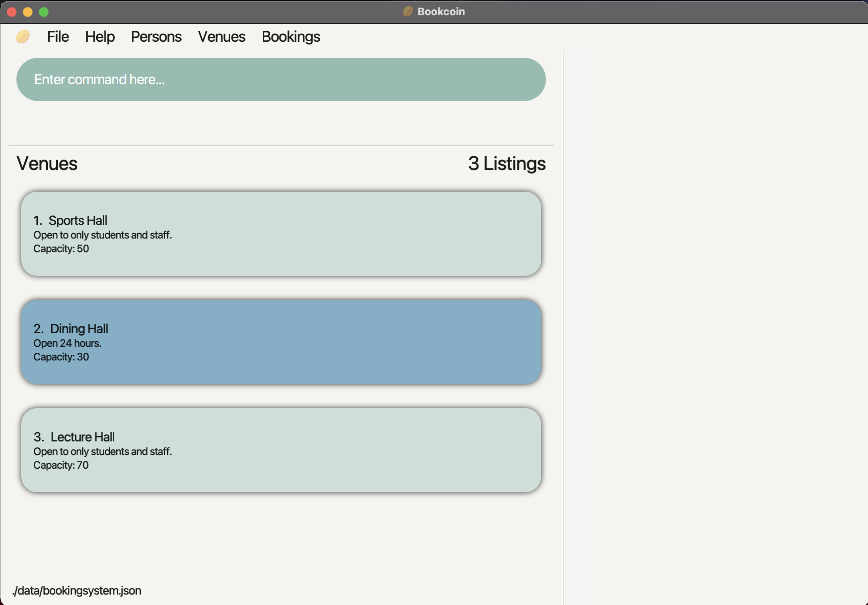Click the 3 Listings count label
This screenshot has height=605, width=868.
(507, 164)
